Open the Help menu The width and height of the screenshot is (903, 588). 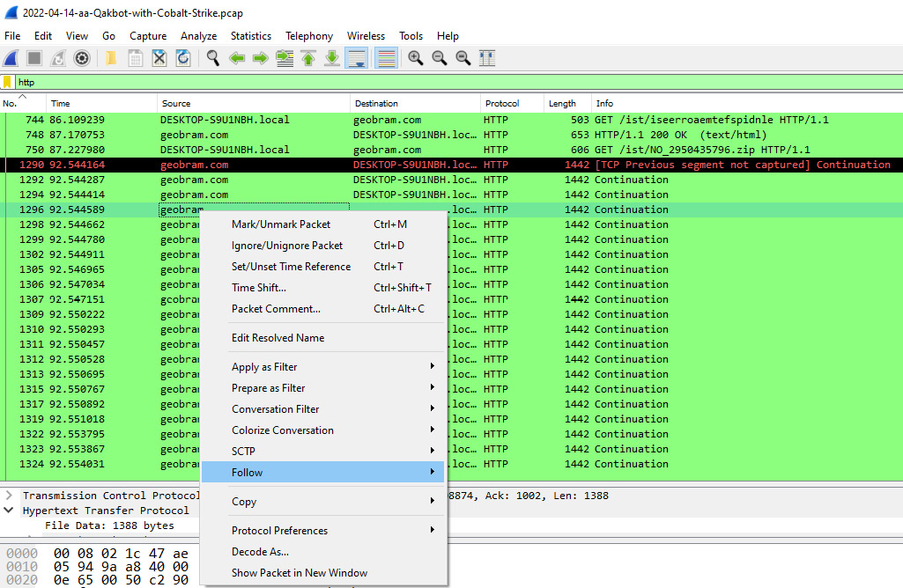pos(448,36)
